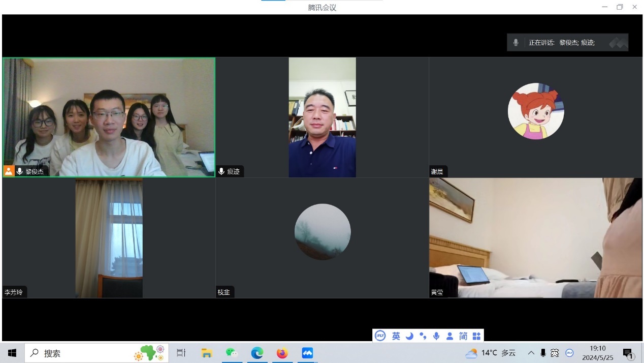Click the 枝韭 name label

[224, 292]
